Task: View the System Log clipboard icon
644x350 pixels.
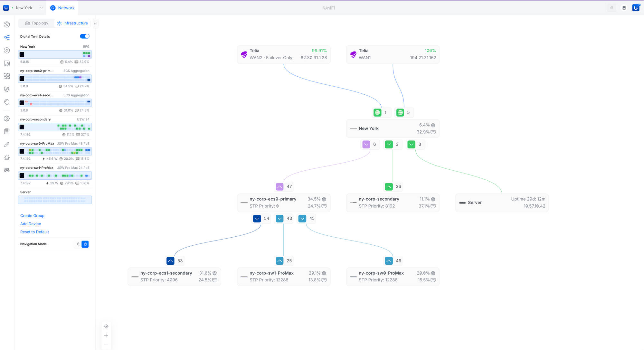Action: (6, 131)
